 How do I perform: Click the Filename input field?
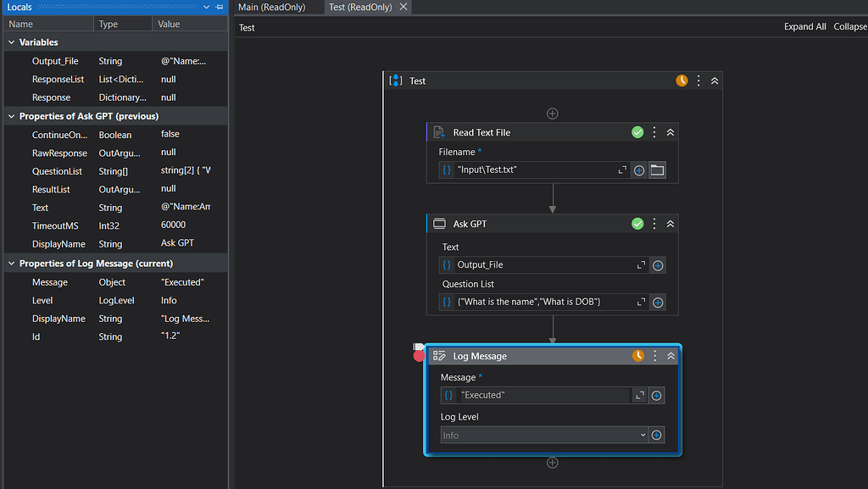534,170
